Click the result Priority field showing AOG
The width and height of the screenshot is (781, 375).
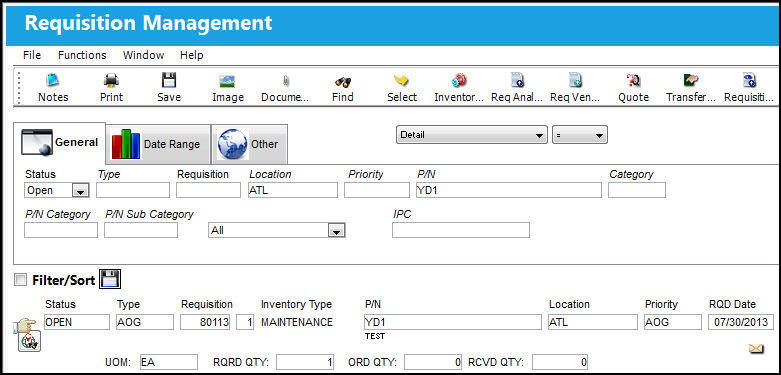[x=673, y=322]
